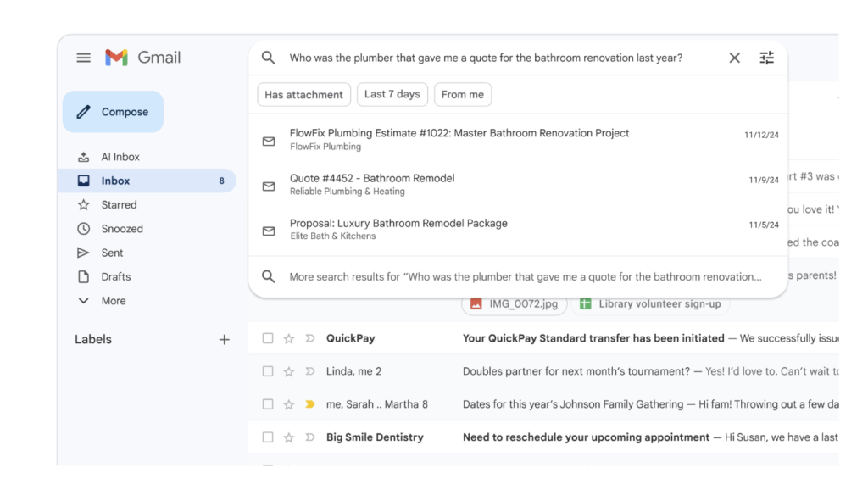Select the Big Smile Dentistry email checkbox

268,437
